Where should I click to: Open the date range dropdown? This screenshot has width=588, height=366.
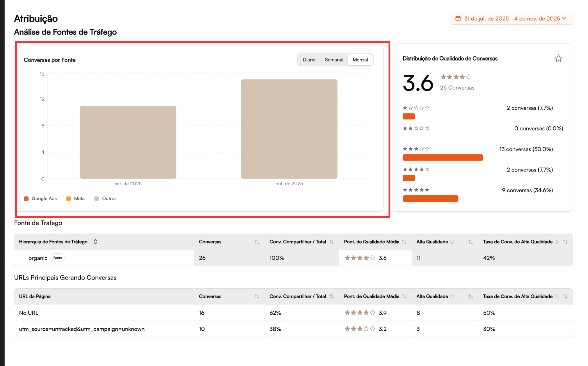(x=511, y=19)
